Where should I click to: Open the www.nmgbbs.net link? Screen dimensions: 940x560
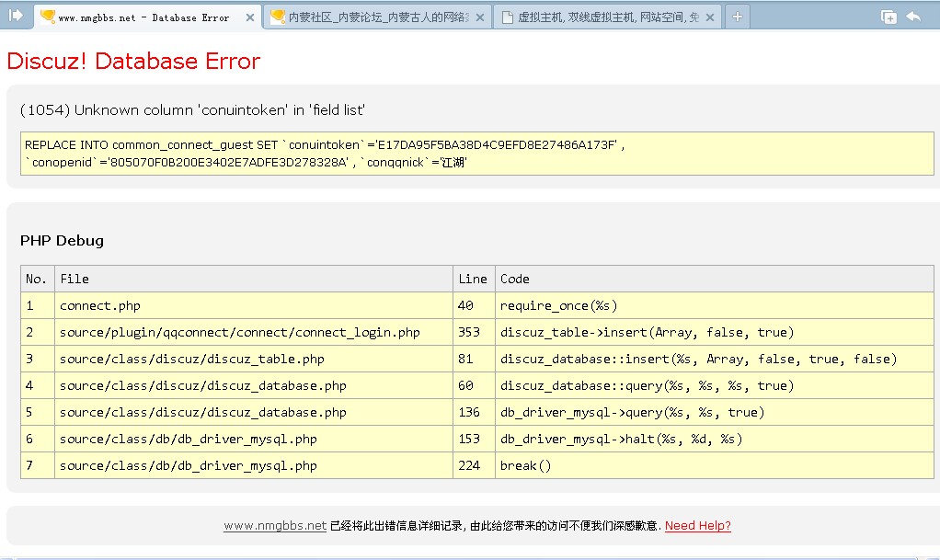point(275,526)
